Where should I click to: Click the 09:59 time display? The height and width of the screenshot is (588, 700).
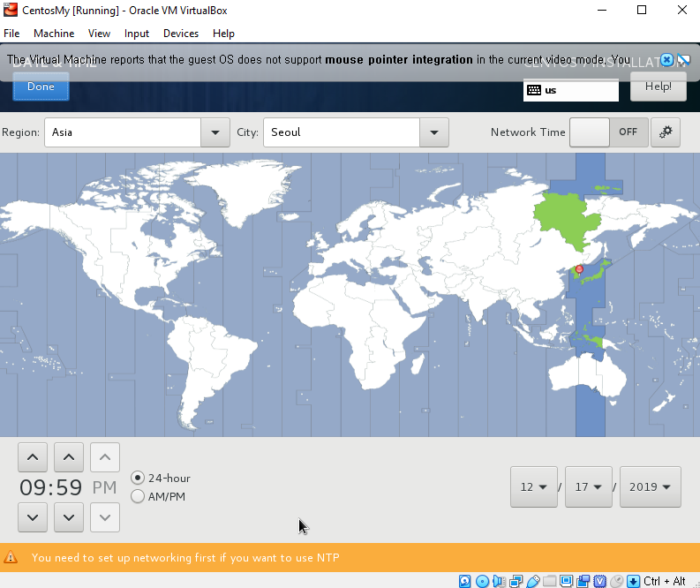click(x=50, y=487)
